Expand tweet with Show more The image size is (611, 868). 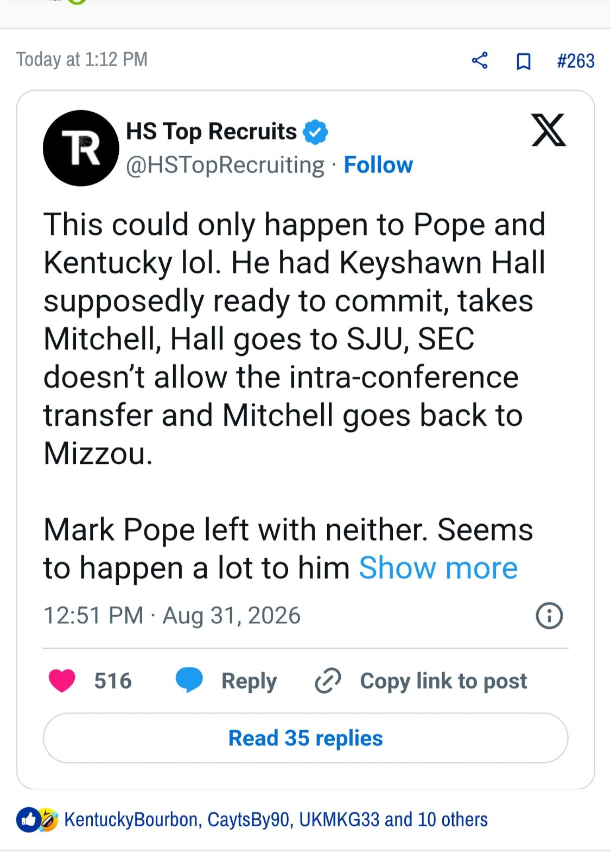pos(438,568)
